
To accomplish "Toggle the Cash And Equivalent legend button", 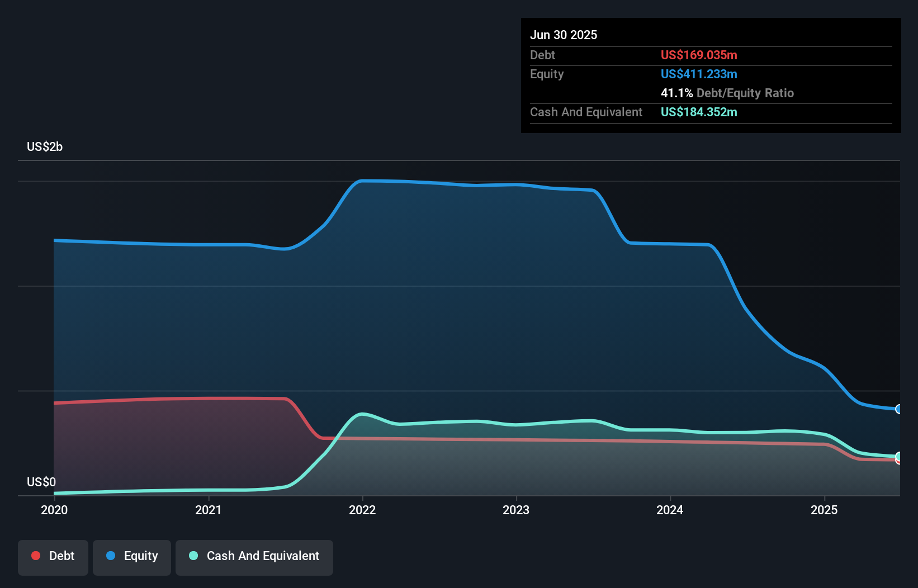I will [x=254, y=557].
